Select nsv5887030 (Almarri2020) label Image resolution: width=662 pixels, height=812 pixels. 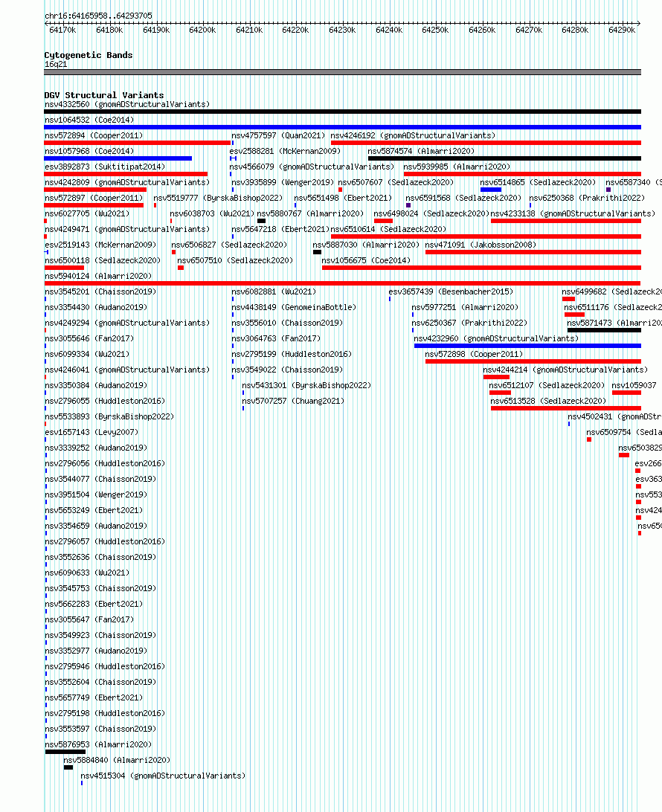(366, 244)
